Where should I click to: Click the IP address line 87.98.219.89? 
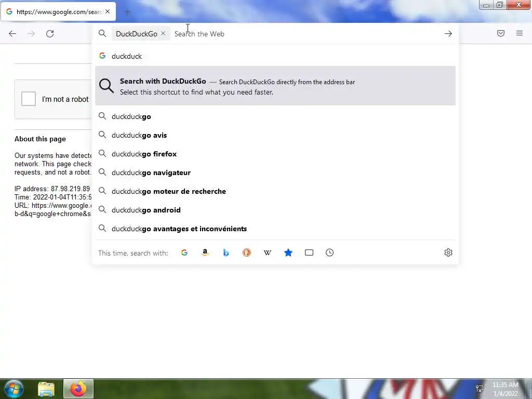(x=52, y=189)
